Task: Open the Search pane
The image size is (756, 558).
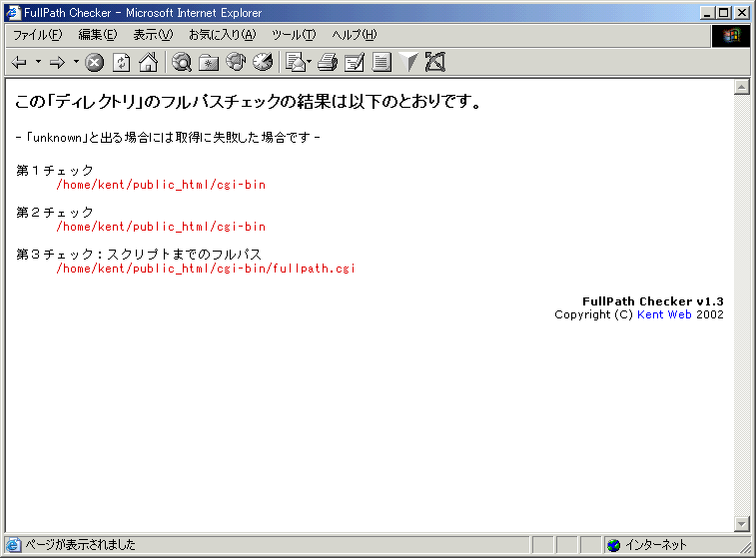Action: point(182,62)
